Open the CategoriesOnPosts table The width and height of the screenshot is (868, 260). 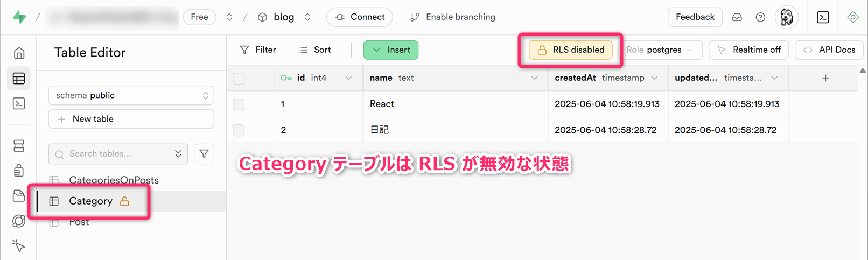[x=114, y=180]
